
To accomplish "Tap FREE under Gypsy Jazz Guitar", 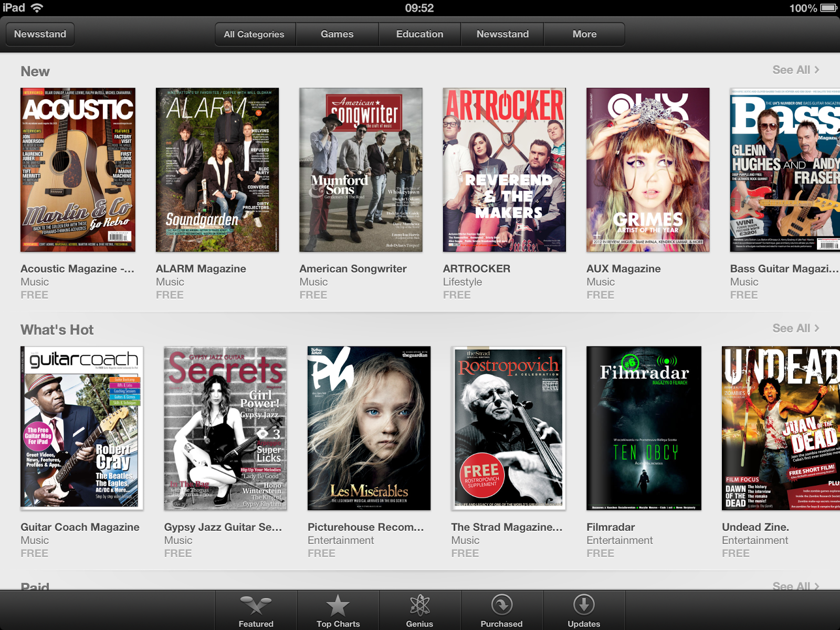I will [x=178, y=553].
